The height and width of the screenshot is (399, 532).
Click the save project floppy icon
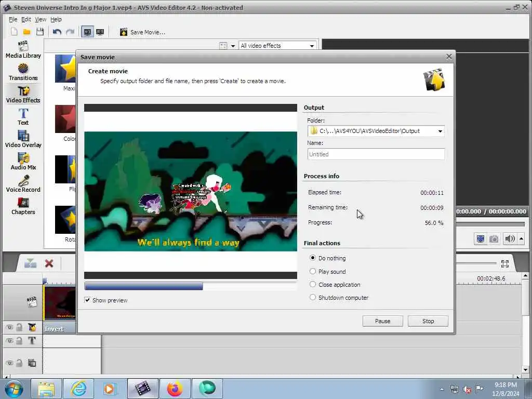point(39,32)
